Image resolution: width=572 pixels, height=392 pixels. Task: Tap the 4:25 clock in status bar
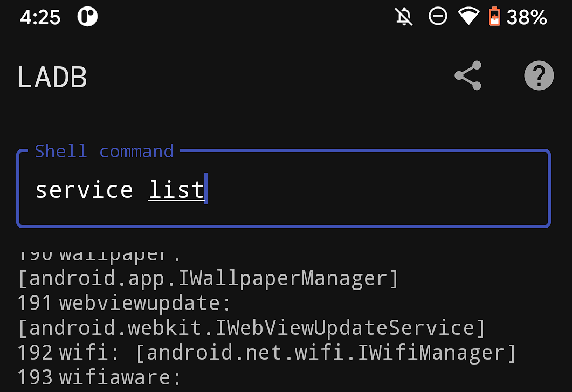(40, 17)
